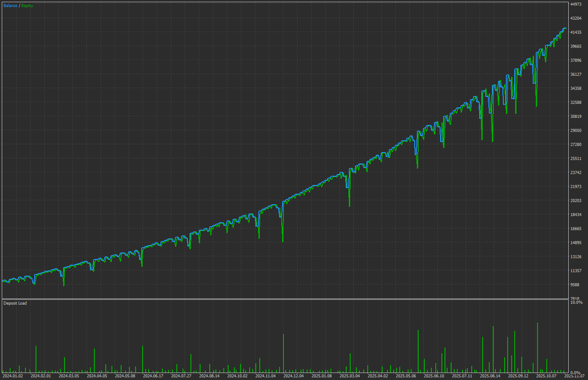This screenshot has height=380, width=588.
Task: Click the 30819 value on the vertical axis
Action: (575, 117)
